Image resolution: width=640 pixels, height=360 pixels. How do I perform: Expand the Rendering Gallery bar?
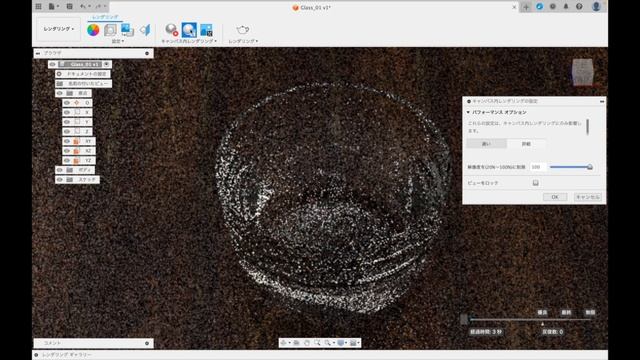[36, 355]
